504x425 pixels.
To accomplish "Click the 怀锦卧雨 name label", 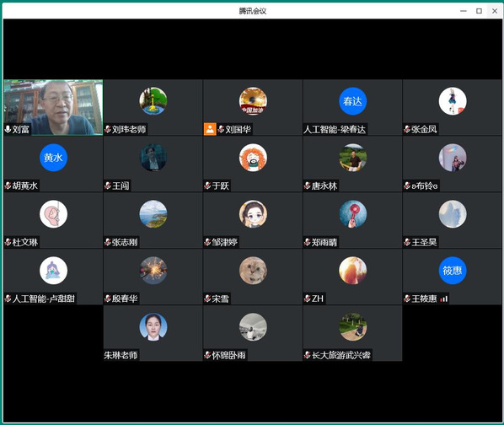I will 229,355.
